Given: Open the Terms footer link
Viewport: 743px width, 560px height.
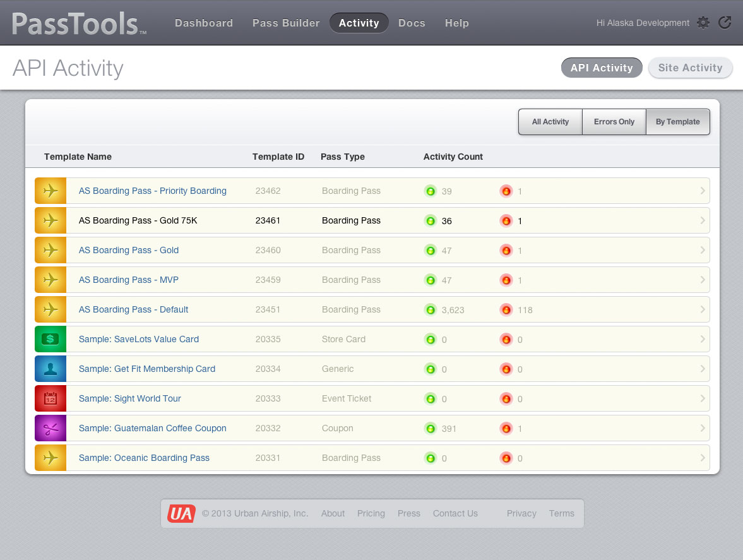Looking at the screenshot, I should click(562, 513).
